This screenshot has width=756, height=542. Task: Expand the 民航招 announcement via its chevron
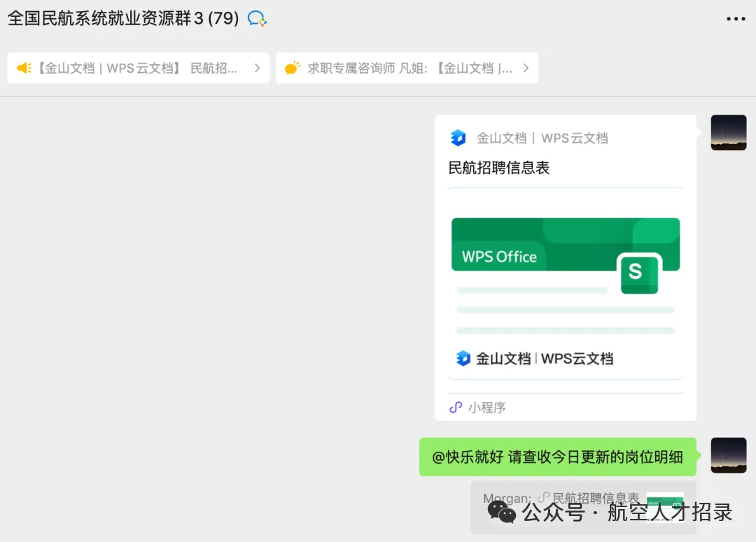[x=257, y=68]
